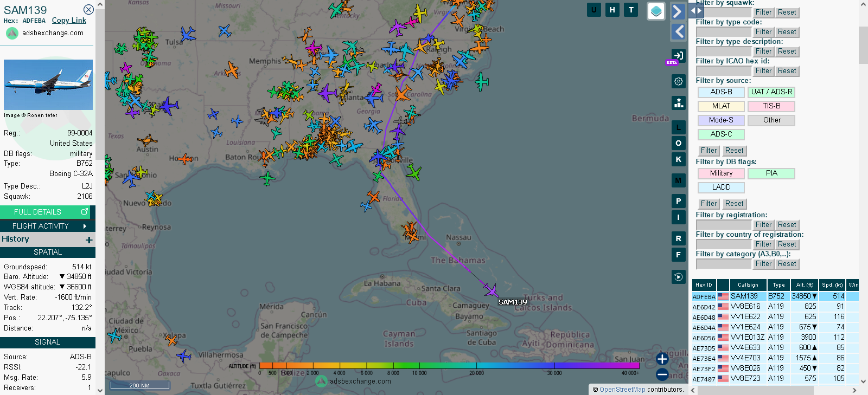Click the aircraft table's horizontal scroll-right arrow
This screenshot has height=395, width=868.
(x=854, y=390)
